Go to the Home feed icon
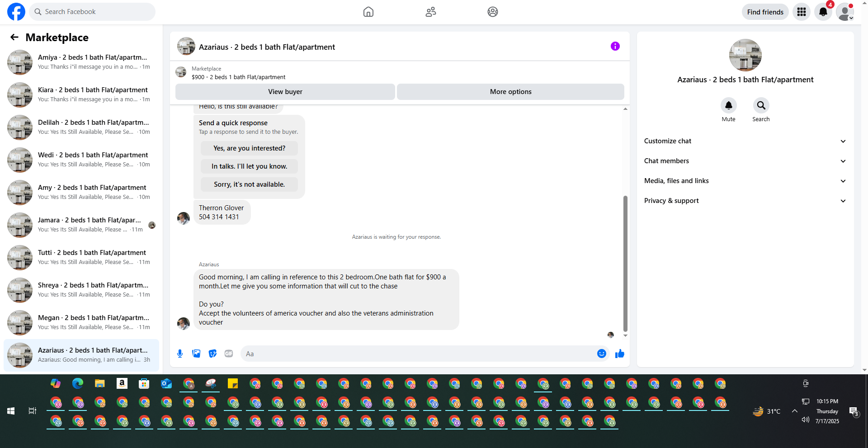 pos(368,12)
